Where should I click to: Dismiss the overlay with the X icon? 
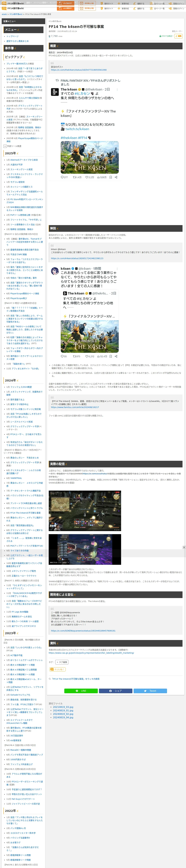184,548
